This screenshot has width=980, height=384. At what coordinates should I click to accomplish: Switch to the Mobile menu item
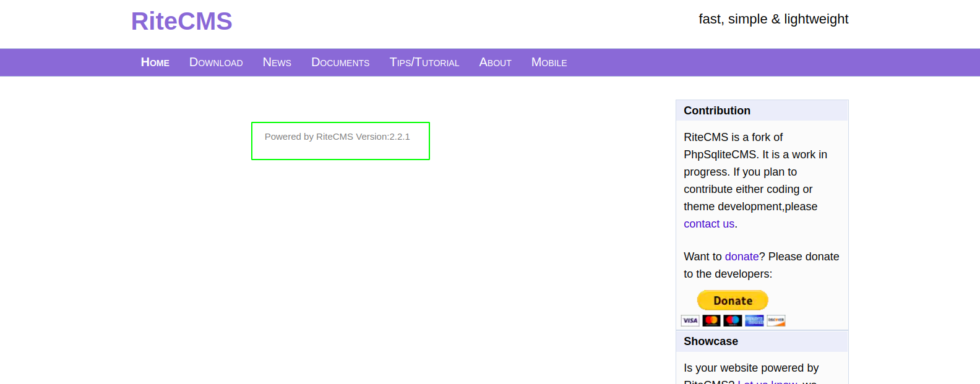[x=549, y=62]
